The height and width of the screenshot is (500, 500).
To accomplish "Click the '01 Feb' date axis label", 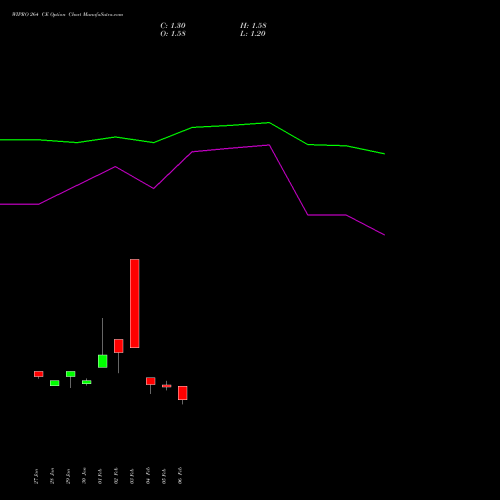I will pos(100,476).
